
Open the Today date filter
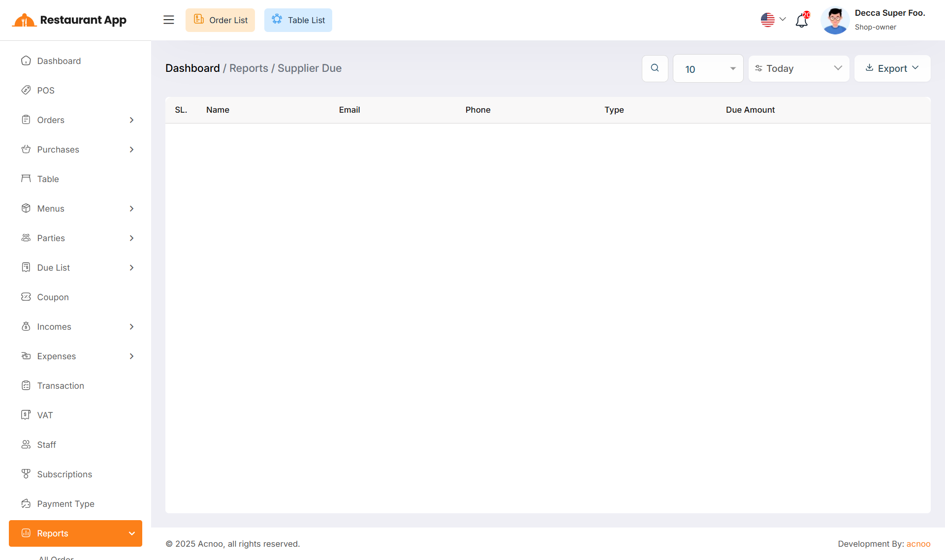coord(798,69)
